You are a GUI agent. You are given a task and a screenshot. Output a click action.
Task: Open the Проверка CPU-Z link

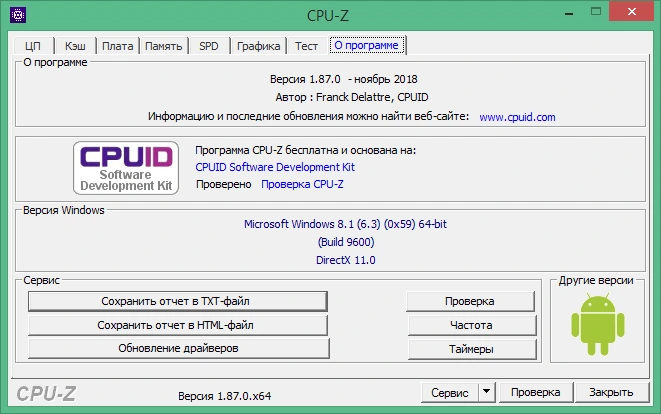click(x=302, y=184)
